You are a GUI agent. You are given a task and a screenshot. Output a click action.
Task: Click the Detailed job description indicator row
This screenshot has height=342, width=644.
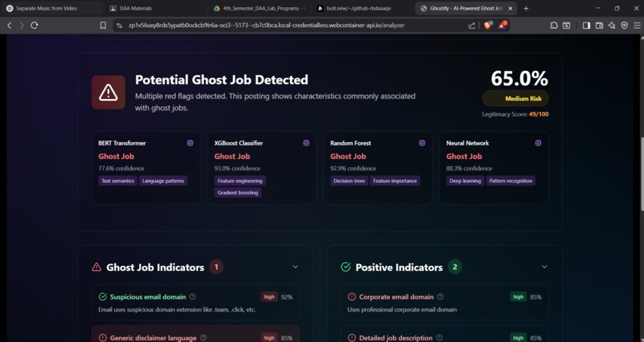pos(444,335)
